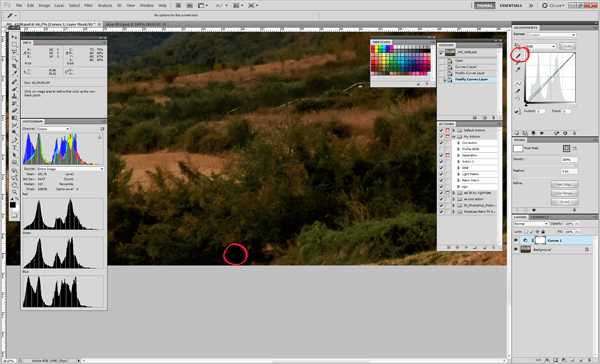Select the Type tool in the toolbox
The height and width of the screenshot is (364, 600).
(14, 148)
